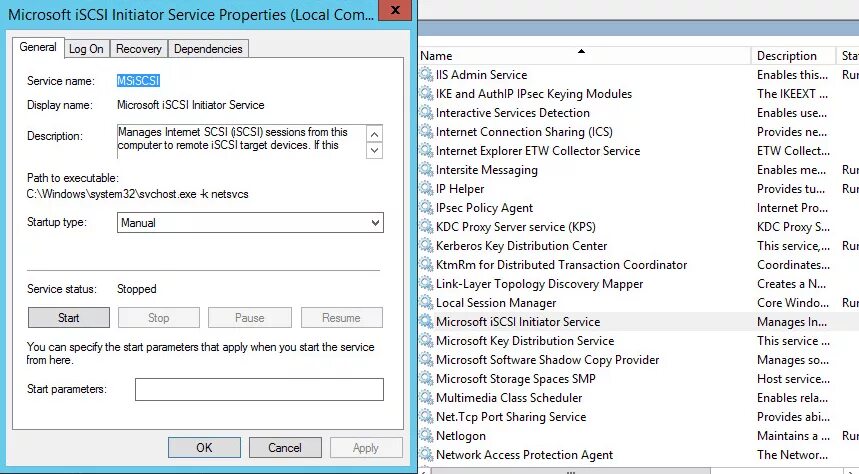Start the iSCSI Initiator service
The image size is (859, 474).
[68, 318]
